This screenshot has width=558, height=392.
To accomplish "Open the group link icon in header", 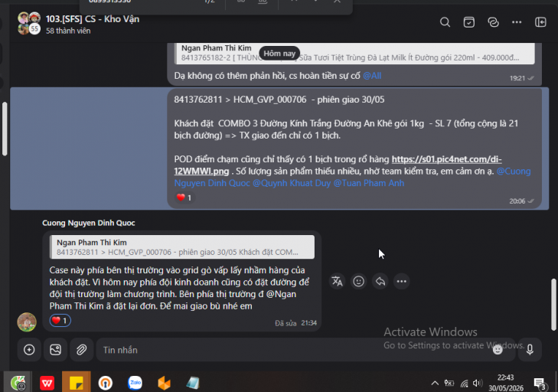I will tap(493, 22).
